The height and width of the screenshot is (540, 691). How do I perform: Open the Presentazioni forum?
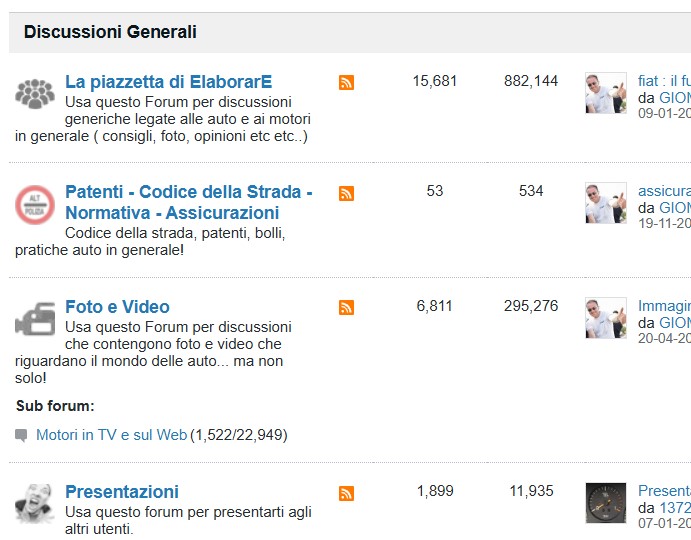122,492
